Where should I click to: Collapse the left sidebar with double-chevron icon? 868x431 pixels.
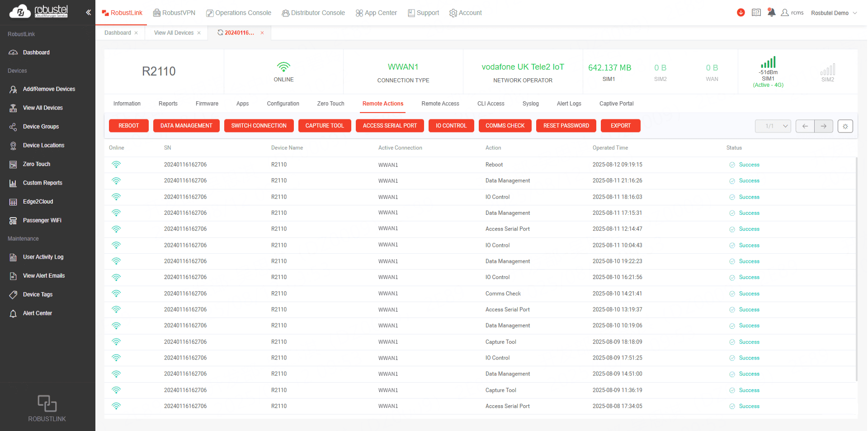[x=88, y=13]
